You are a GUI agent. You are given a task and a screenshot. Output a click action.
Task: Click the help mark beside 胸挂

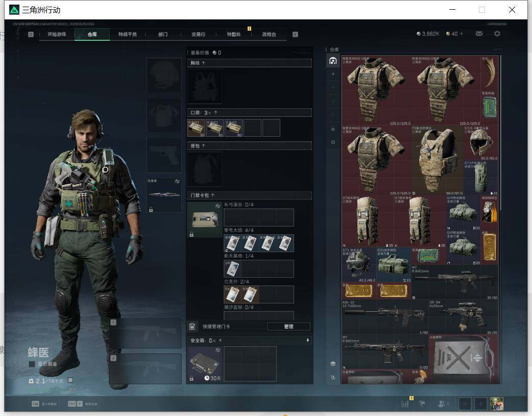[203, 63]
